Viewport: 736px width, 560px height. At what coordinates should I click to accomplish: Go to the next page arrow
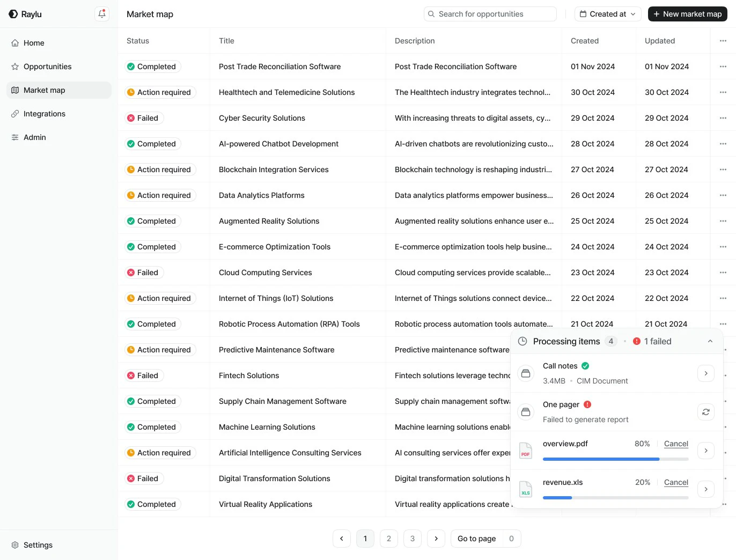[436, 539]
